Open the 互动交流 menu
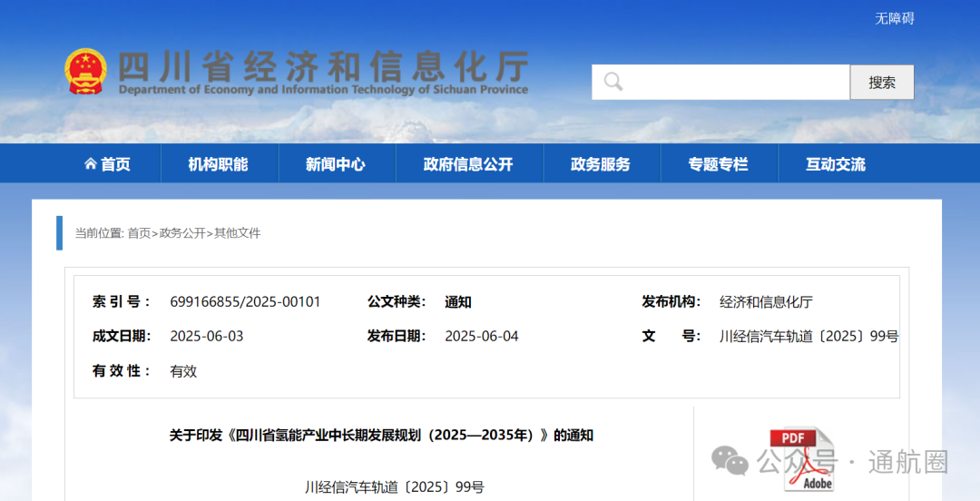The image size is (980, 501). coord(836,164)
